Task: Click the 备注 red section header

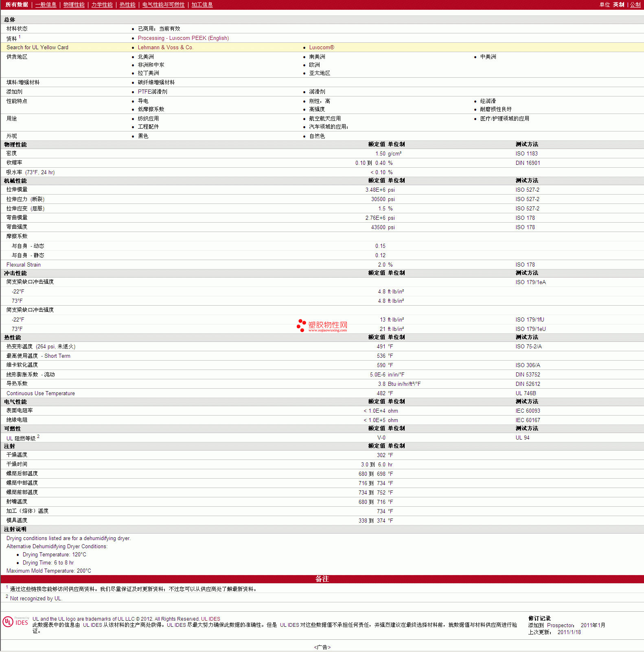Action: (x=322, y=579)
